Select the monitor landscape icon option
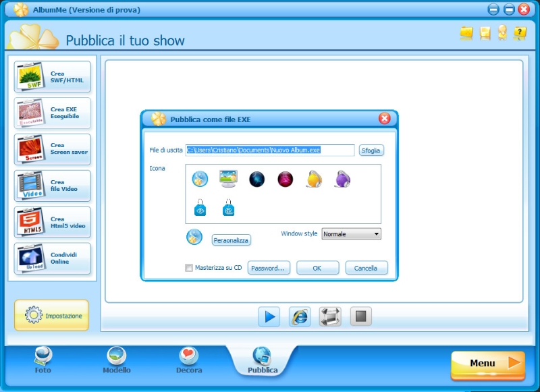Image resolution: width=540 pixels, height=392 pixels. point(228,179)
